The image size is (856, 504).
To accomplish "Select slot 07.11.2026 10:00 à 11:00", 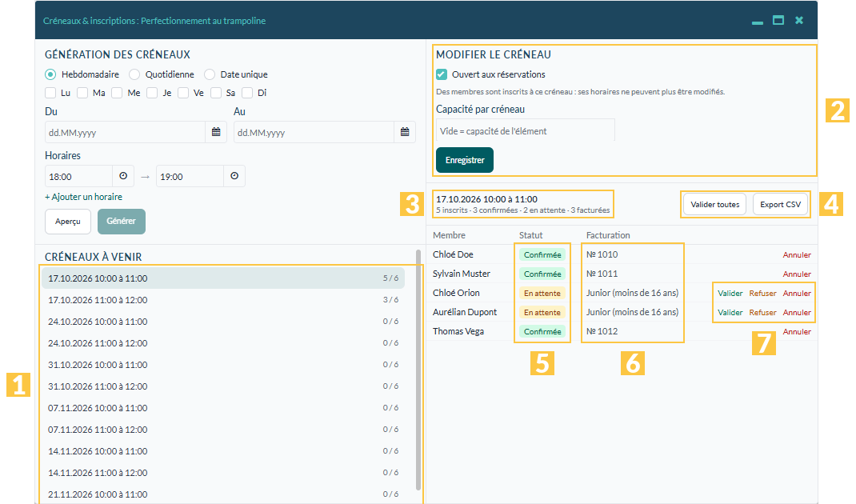I will [x=223, y=408].
